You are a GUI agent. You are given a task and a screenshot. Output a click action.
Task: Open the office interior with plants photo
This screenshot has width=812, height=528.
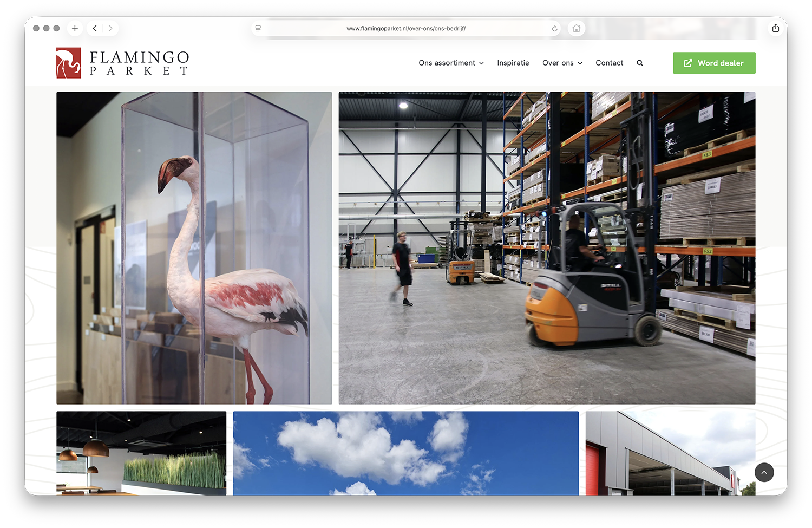pyautogui.click(x=141, y=453)
